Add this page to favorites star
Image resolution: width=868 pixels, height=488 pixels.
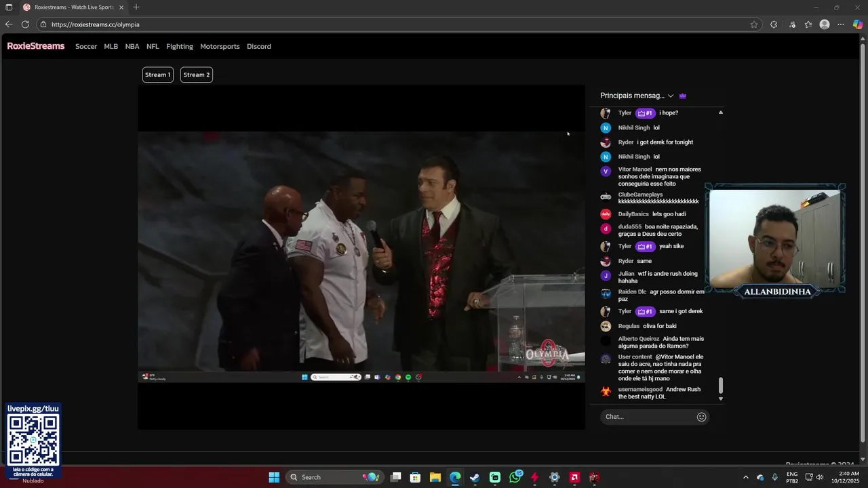754,24
